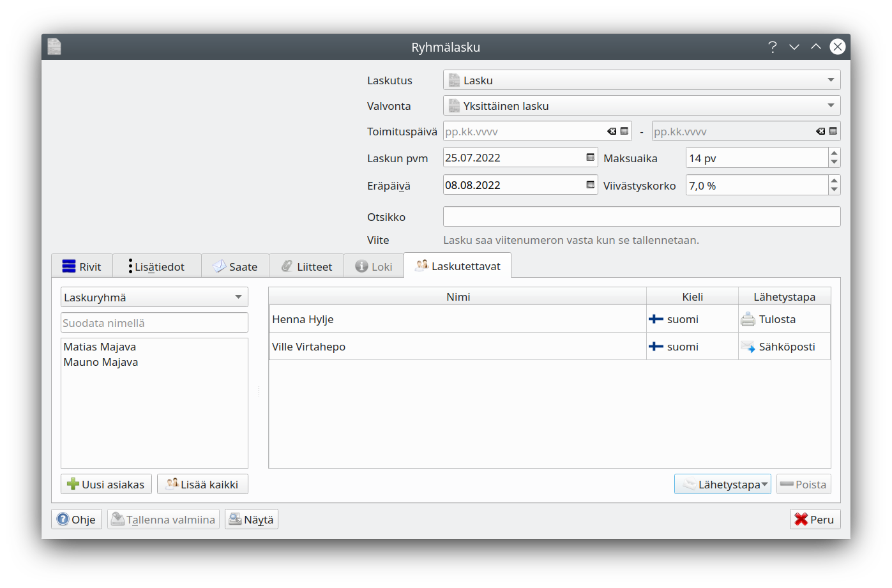Click the Lisää kaikki button

pos(202,485)
